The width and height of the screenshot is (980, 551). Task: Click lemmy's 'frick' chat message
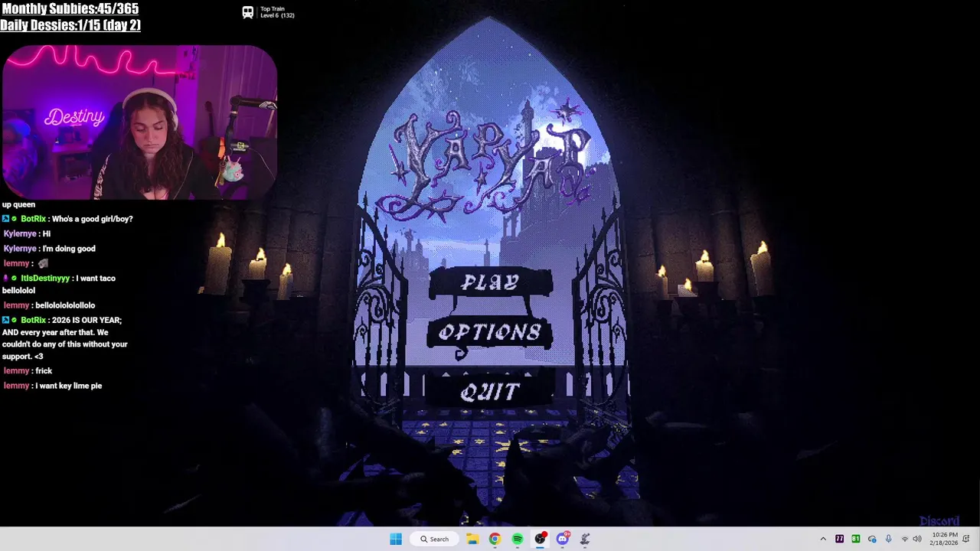(x=28, y=370)
